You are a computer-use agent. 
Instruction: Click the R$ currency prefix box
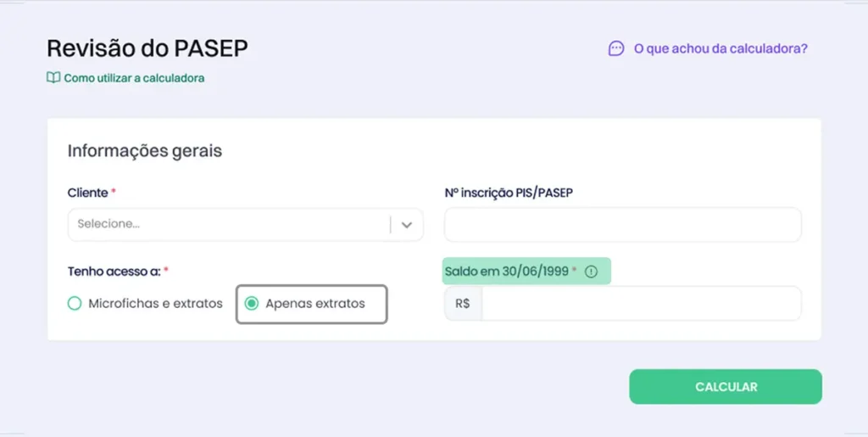(x=463, y=303)
